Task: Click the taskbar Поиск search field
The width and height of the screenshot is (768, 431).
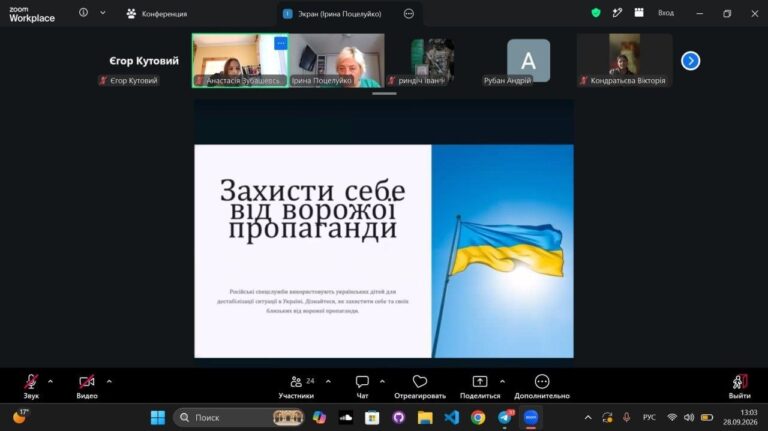Action: click(x=239, y=418)
